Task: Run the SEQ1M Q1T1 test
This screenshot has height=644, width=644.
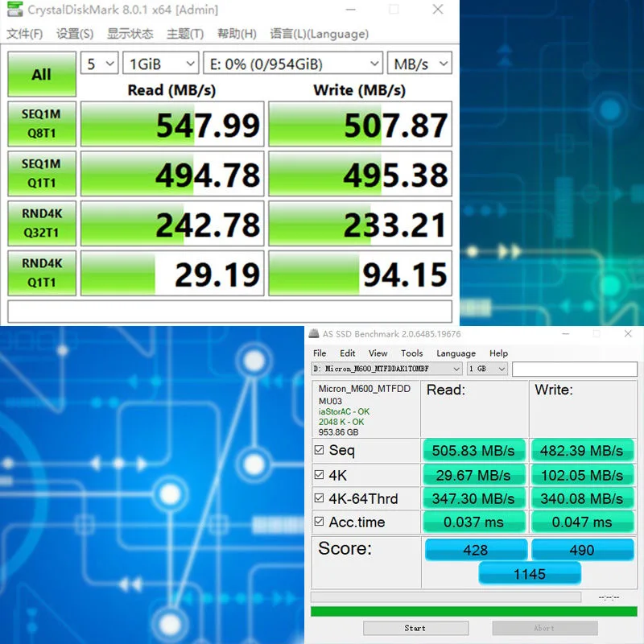Action: (x=41, y=173)
